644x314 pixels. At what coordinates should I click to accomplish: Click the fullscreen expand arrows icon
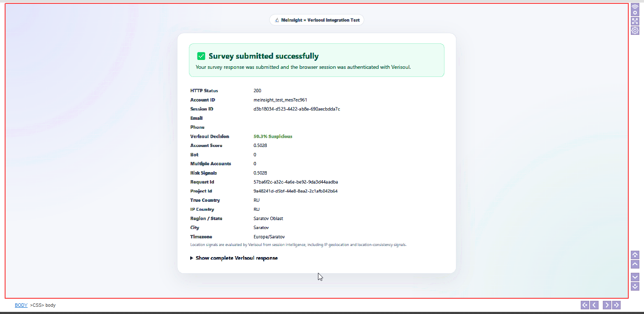click(635, 21)
